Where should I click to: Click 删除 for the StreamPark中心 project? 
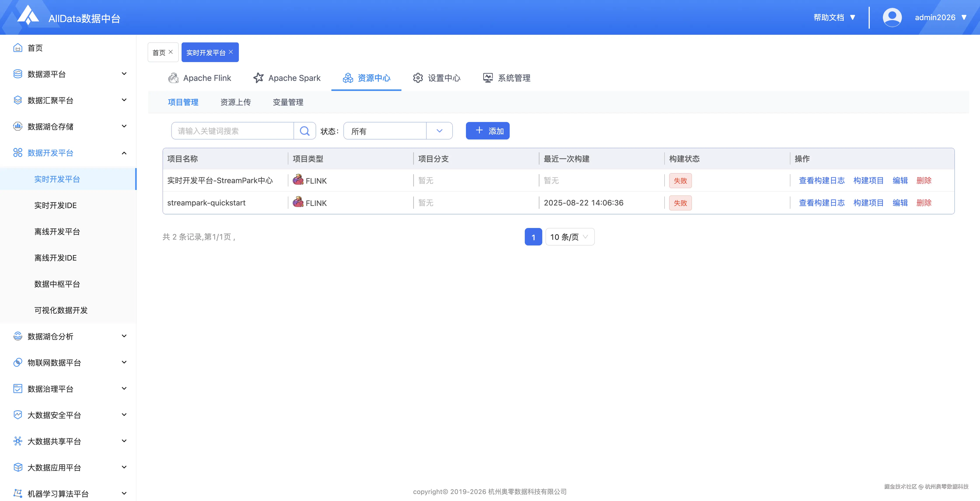click(924, 181)
